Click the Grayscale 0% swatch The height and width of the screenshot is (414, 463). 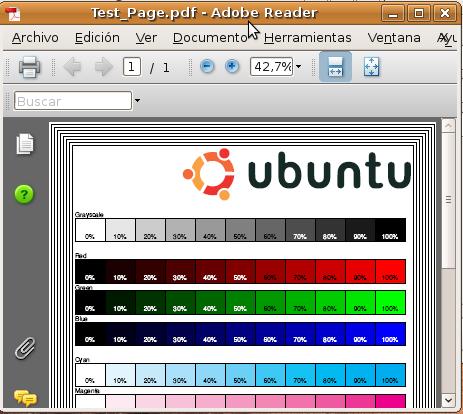(x=90, y=230)
